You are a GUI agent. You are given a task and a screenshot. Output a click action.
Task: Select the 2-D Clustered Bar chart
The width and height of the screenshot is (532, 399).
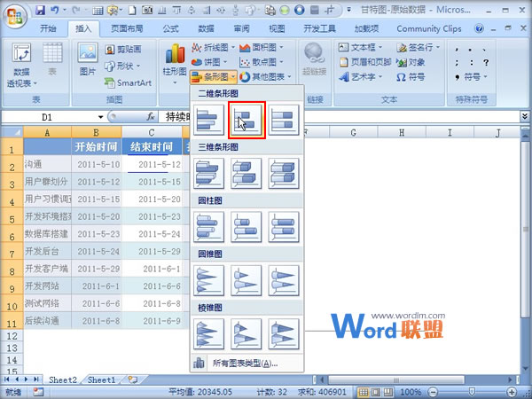[x=208, y=120]
